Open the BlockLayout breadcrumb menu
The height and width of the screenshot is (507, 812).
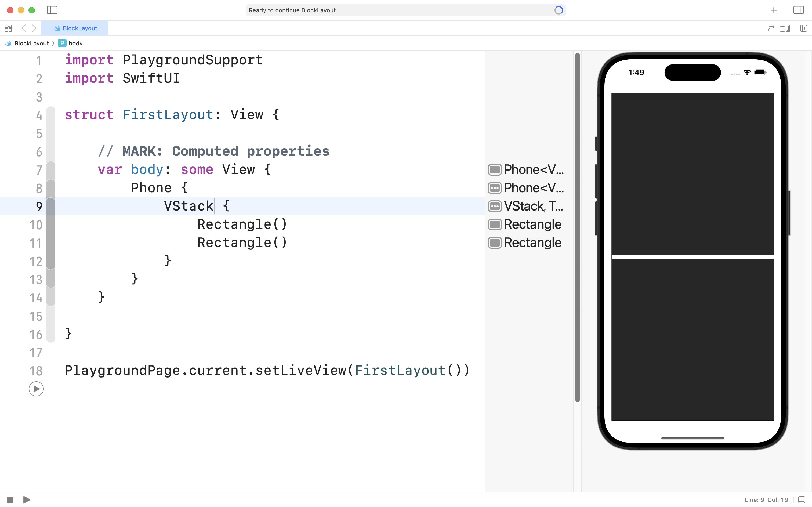(x=31, y=43)
